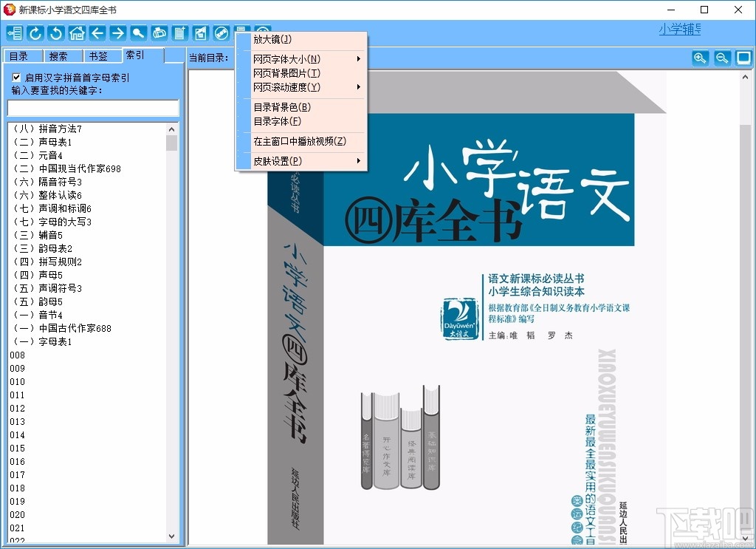Zoom in with the plus magnifier
This screenshot has height=549, width=756.
point(700,58)
